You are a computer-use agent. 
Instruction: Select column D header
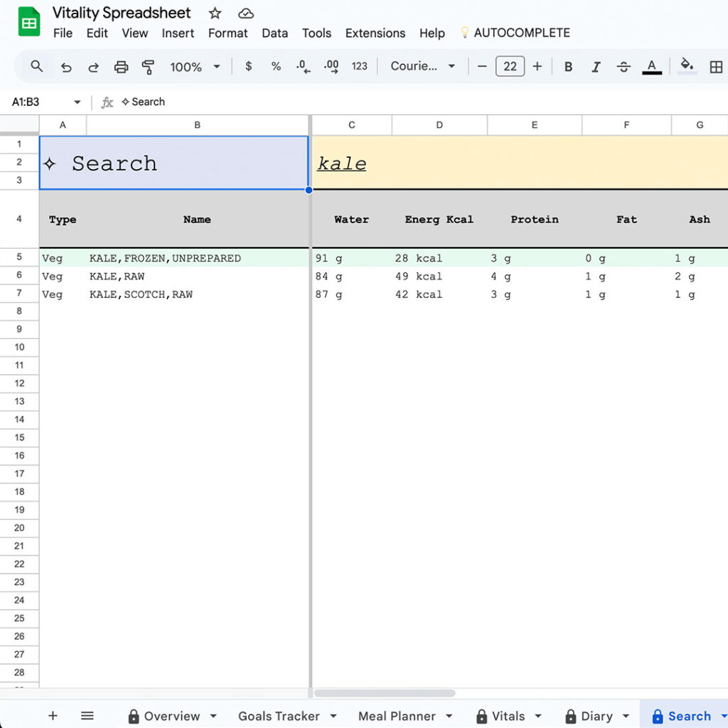[x=439, y=125]
